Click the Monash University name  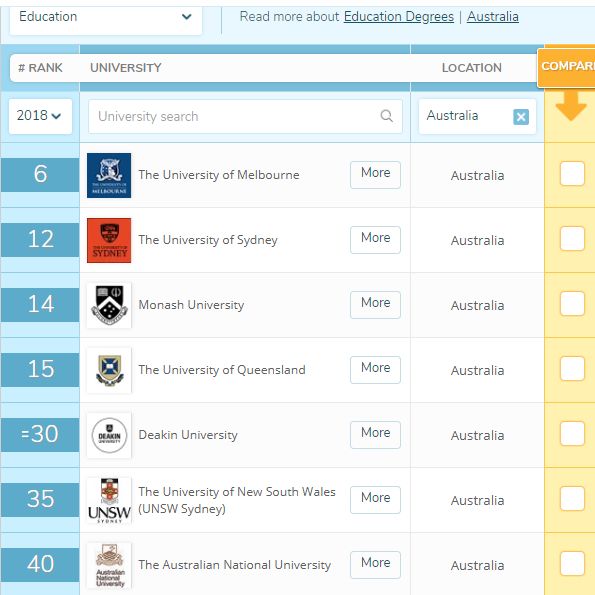coord(191,305)
